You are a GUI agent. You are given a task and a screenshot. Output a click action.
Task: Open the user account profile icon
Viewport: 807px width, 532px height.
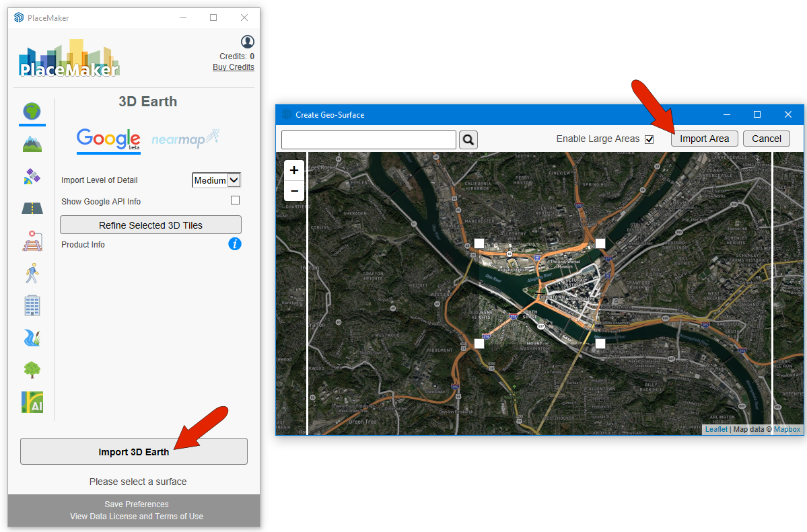(x=248, y=42)
